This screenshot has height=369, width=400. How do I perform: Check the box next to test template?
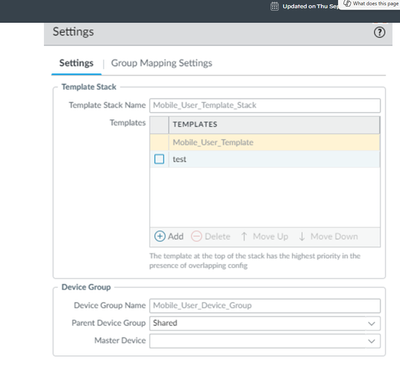click(159, 159)
